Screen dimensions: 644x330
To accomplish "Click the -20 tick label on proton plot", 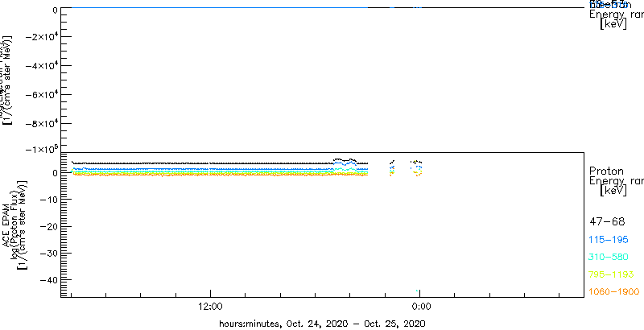I will (48, 226).
